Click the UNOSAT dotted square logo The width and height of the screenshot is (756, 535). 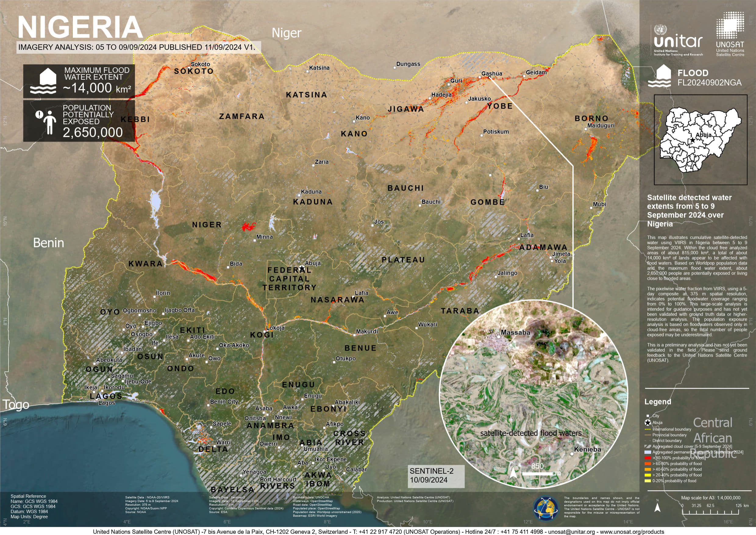point(730,25)
